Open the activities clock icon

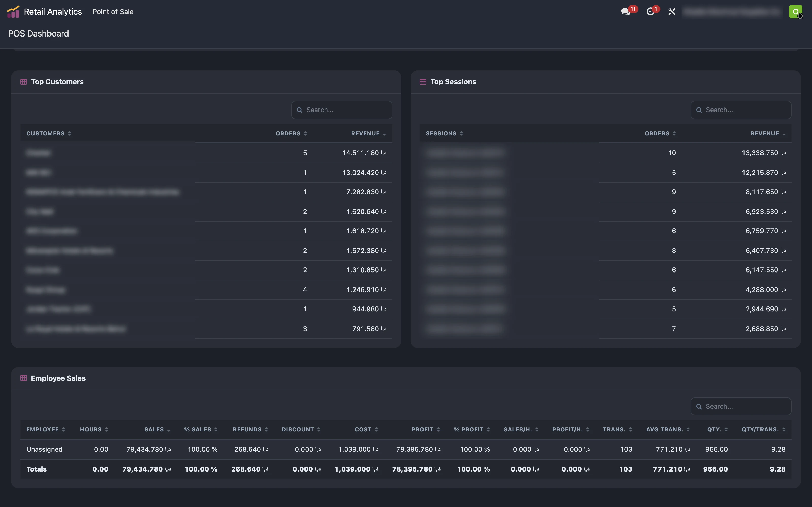coord(651,12)
